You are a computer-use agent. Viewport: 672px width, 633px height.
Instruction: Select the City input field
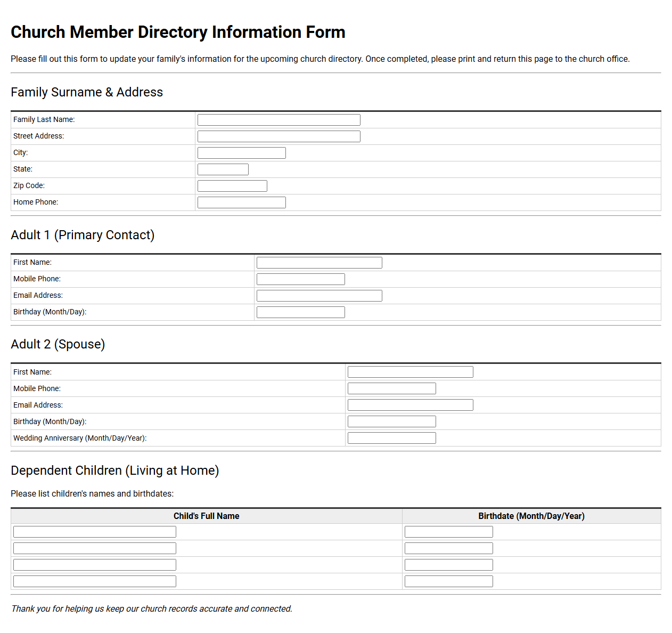(x=241, y=153)
